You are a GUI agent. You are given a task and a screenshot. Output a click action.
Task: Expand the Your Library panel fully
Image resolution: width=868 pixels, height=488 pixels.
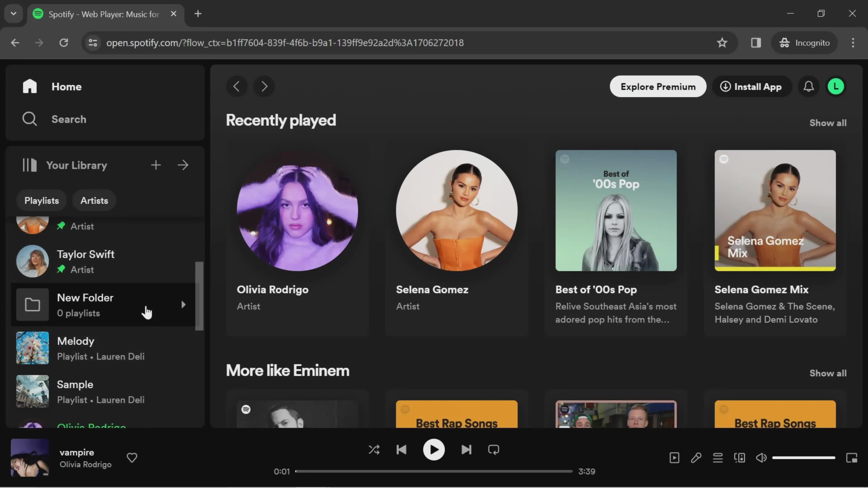coord(184,165)
